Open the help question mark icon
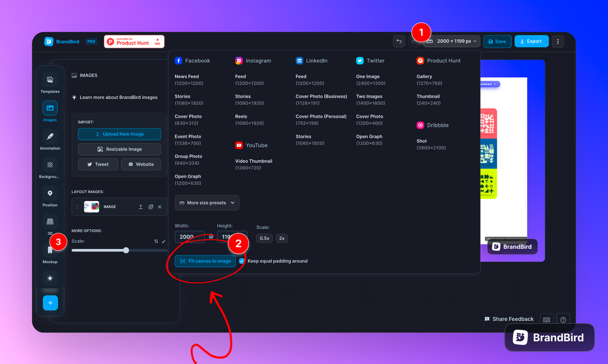 point(563,319)
